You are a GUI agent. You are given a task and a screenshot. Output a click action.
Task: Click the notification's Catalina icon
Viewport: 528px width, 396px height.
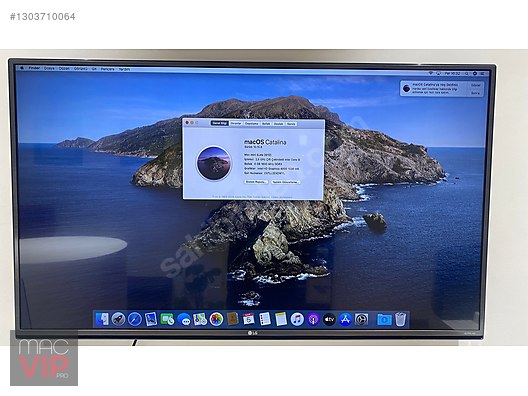point(406,89)
